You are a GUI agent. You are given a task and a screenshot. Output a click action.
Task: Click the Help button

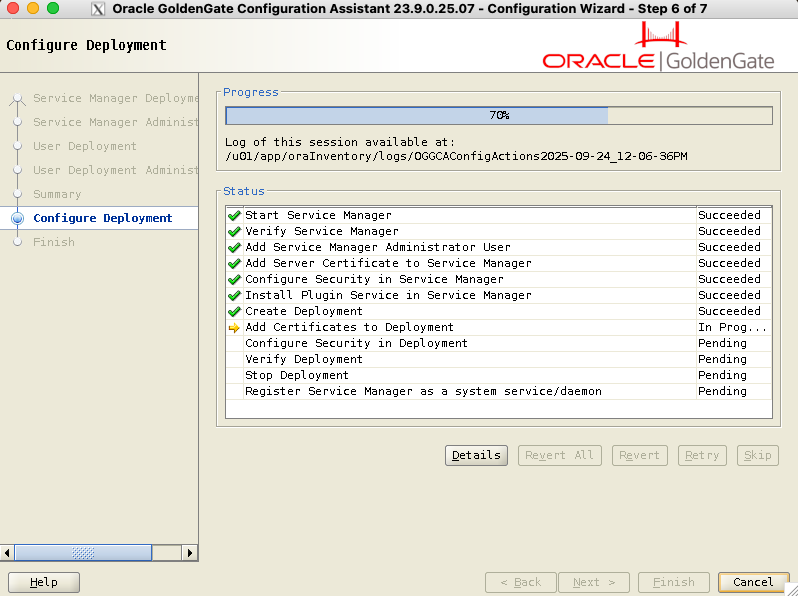click(44, 582)
